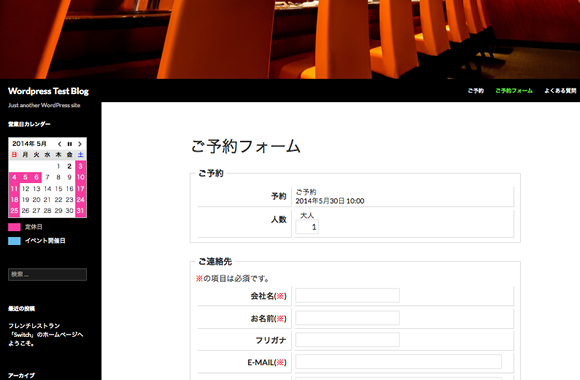Image resolution: width=580 pixels, height=380 pixels.
Task: Click the pink 定休日 legend swatch
Action: coord(14,227)
